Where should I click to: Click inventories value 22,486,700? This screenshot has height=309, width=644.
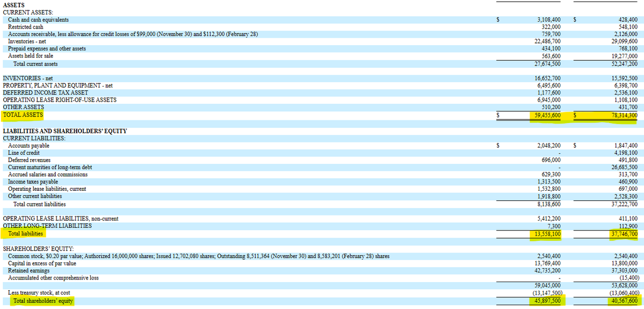(x=547, y=41)
